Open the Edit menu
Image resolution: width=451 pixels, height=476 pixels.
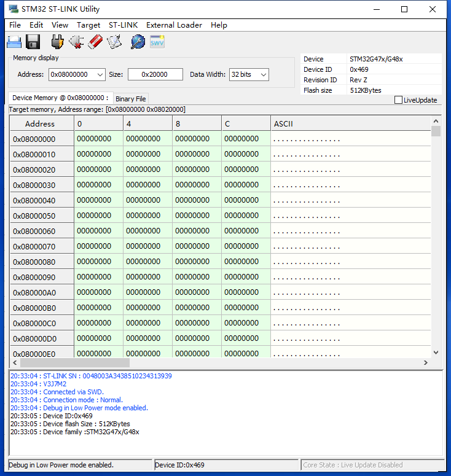click(x=36, y=25)
